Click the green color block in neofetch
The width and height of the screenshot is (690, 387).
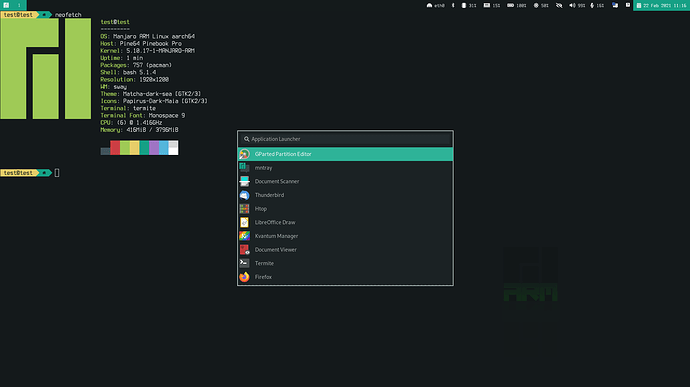click(x=125, y=147)
